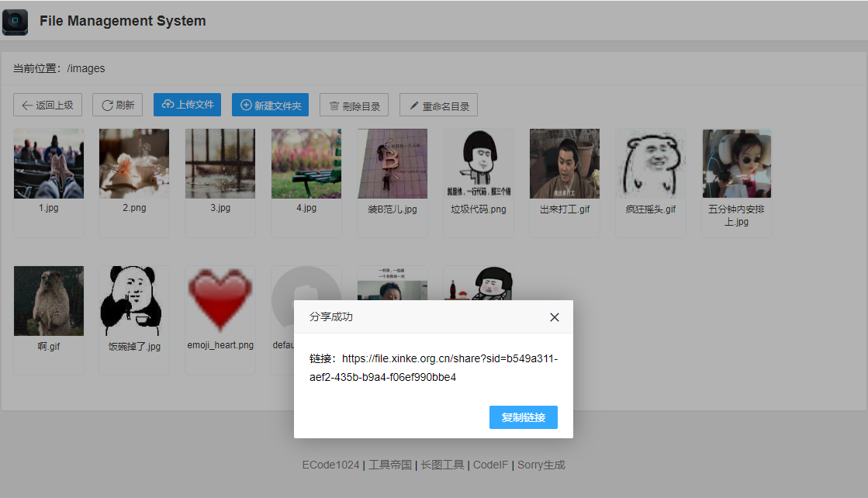
Task: Click the 4.jpg file name label
Action: pos(306,208)
